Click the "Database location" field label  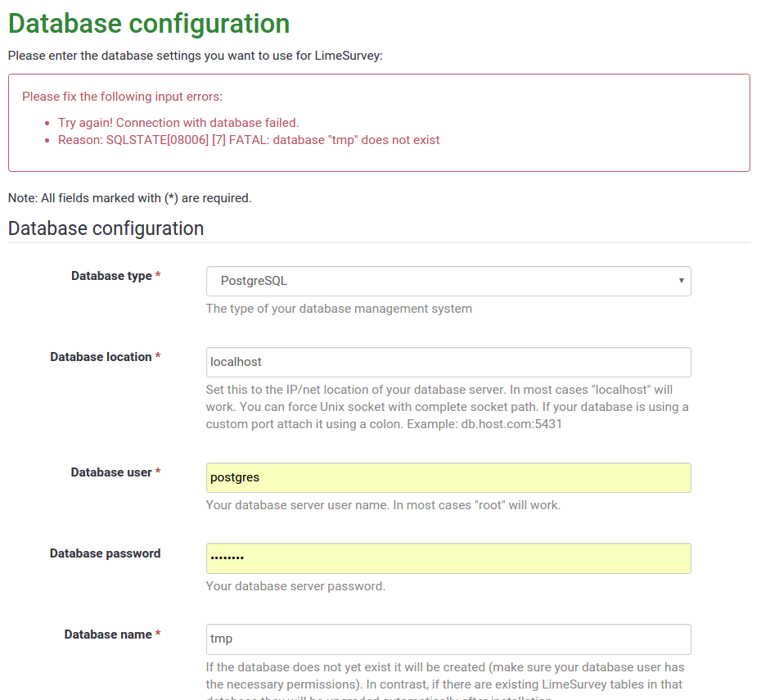tap(101, 357)
